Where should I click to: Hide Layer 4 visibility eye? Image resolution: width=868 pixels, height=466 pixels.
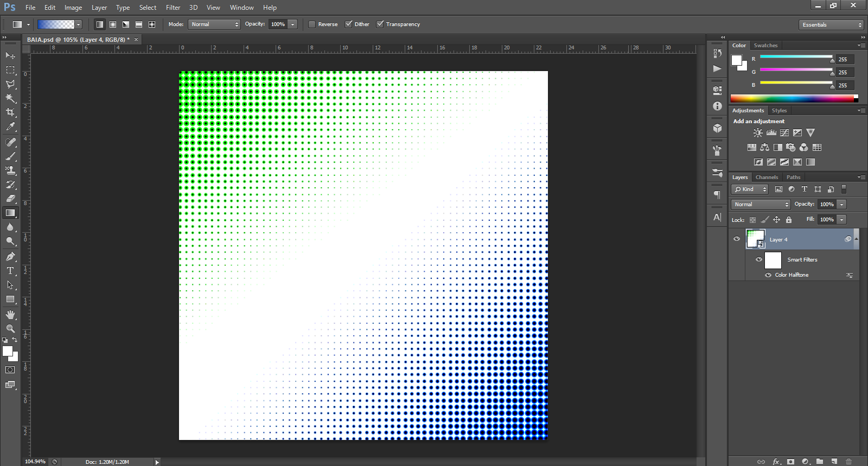pos(737,239)
